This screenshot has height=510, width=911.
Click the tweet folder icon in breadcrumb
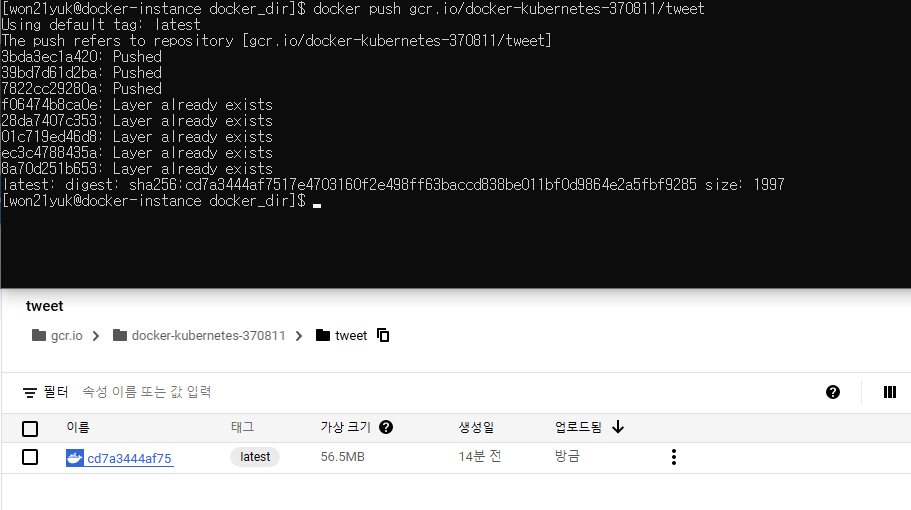coord(322,335)
